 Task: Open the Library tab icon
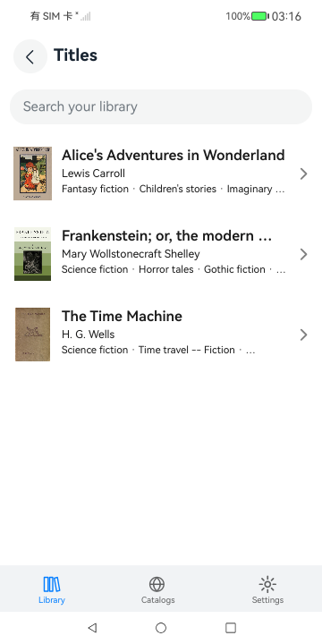pos(52,584)
